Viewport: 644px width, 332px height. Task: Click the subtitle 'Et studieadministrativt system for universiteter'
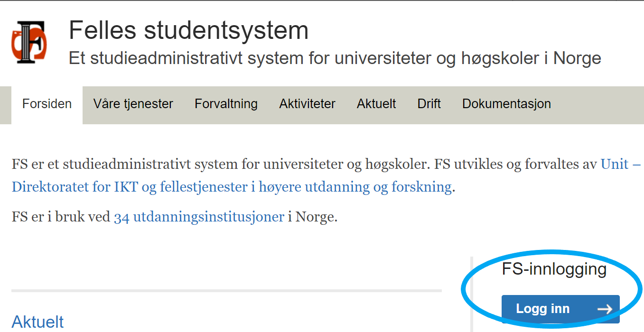click(x=335, y=58)
